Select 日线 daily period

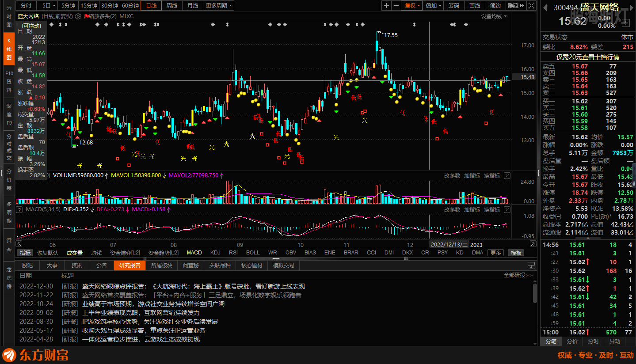[151, 6]
